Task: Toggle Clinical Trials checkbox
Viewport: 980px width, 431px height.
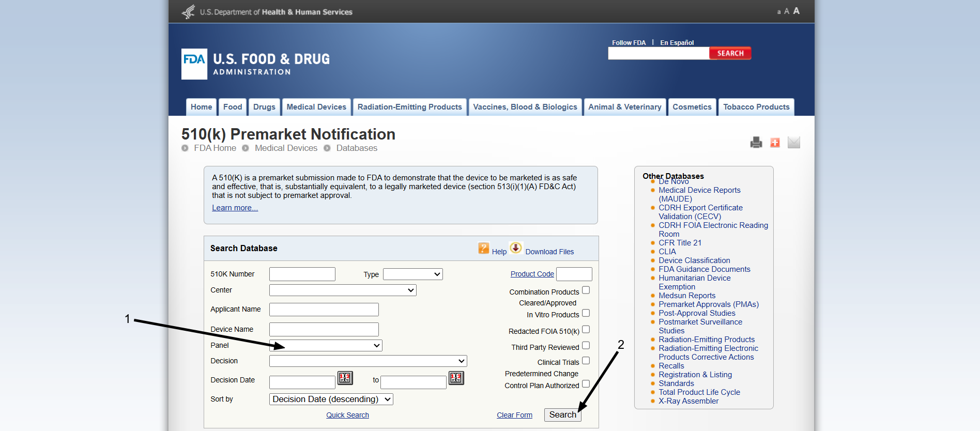Action: tap(586, 361)
